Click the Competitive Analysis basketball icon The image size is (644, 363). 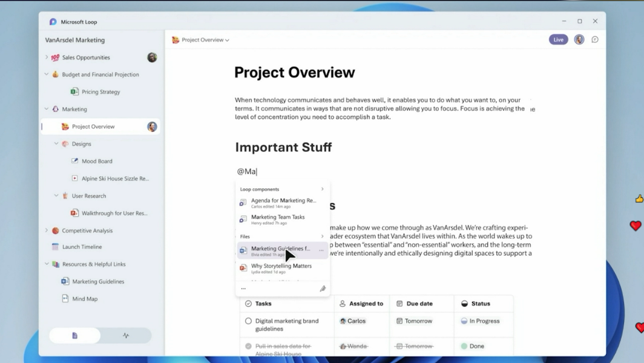56,231
